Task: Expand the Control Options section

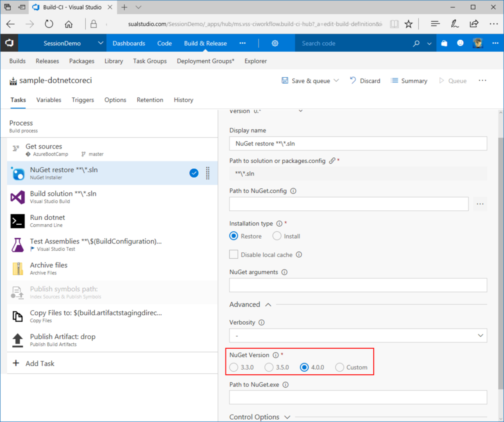Action: pyautogui.click(x=287, y=417)
